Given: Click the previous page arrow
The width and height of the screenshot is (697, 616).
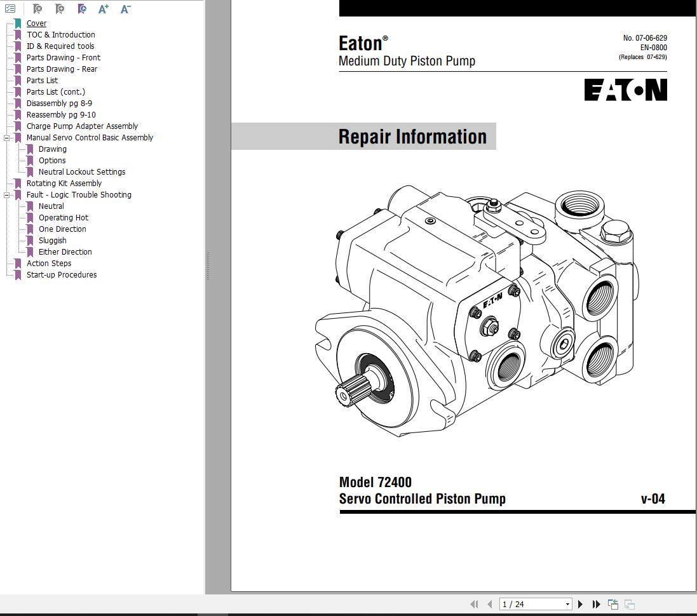Looking at the screenshot, I should (x=489, y=604).
